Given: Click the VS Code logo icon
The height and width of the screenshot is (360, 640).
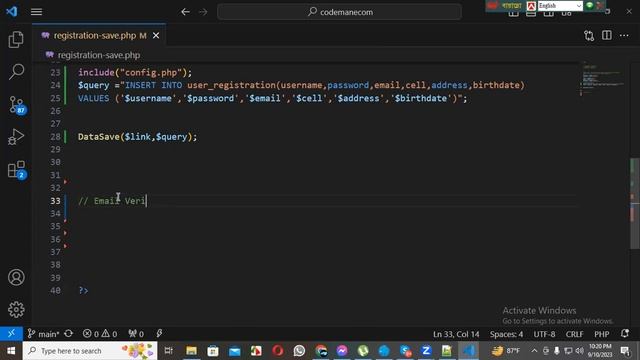Looking at the screenshot, I should pyautogui.click(x=11, y=11).
